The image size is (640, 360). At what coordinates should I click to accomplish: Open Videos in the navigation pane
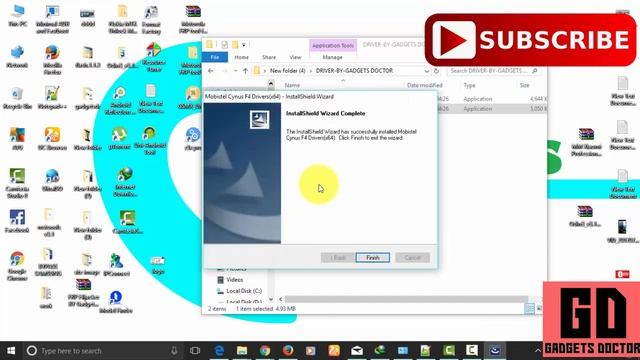tap(234, 280)
